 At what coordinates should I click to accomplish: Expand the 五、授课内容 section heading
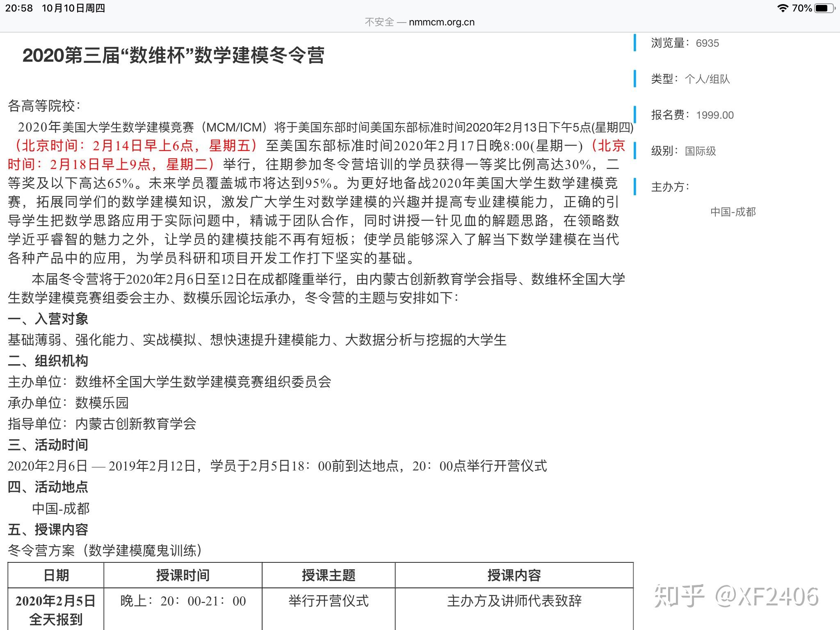(x=48, y=530)
